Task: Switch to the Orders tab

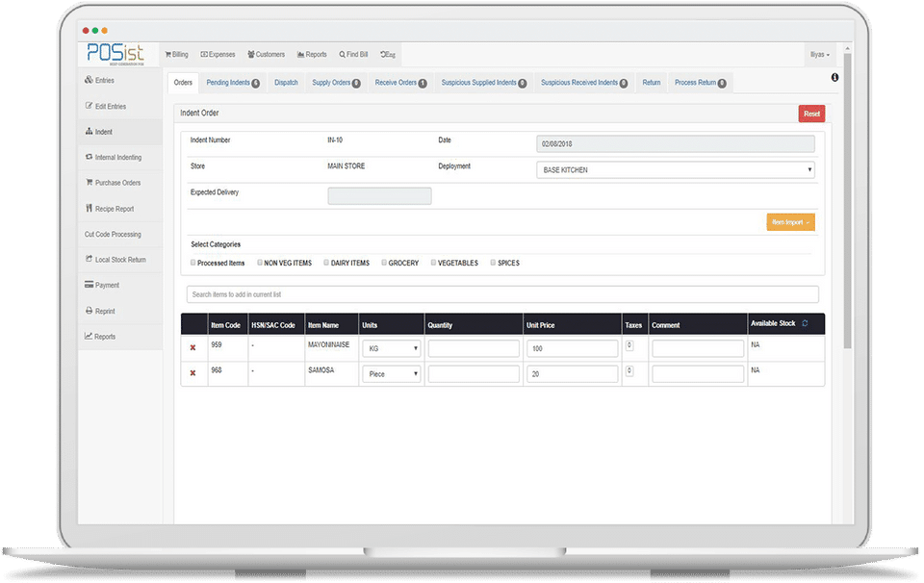Action: pyautogui.click(x=183, y=83)
